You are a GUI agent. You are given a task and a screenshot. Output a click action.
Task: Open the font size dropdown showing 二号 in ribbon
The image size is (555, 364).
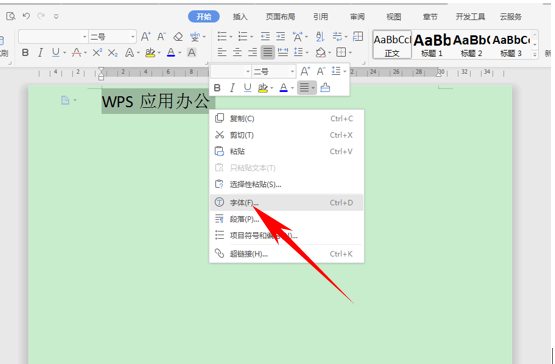[x=133, y=36]
